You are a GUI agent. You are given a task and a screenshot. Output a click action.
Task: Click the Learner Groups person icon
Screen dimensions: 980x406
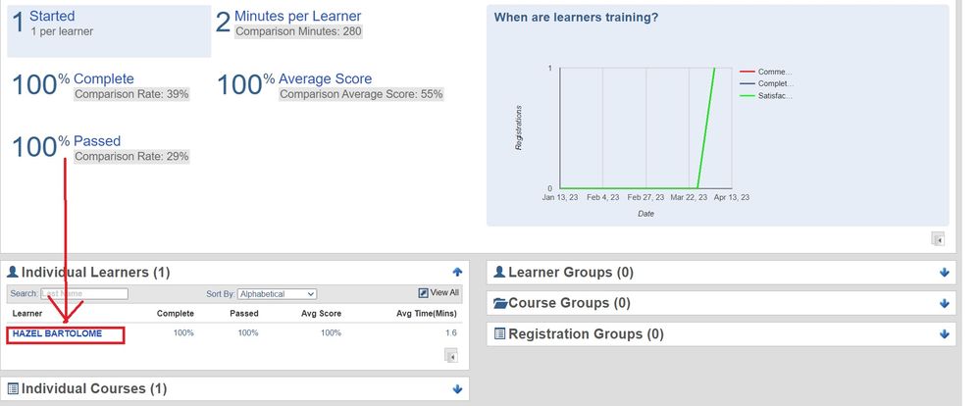[499, 272]
